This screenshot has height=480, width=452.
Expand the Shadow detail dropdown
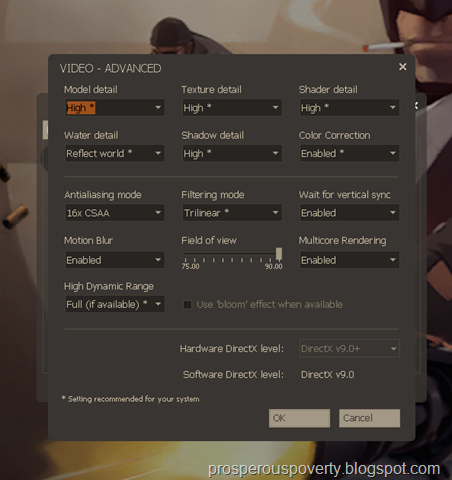(x=232, y=153)
